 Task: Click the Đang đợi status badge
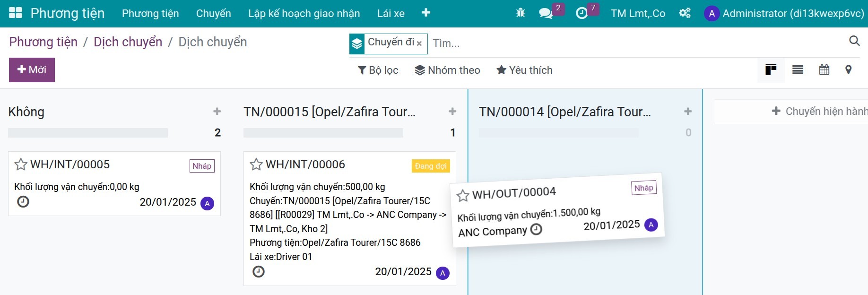click(x=431, y=166)
